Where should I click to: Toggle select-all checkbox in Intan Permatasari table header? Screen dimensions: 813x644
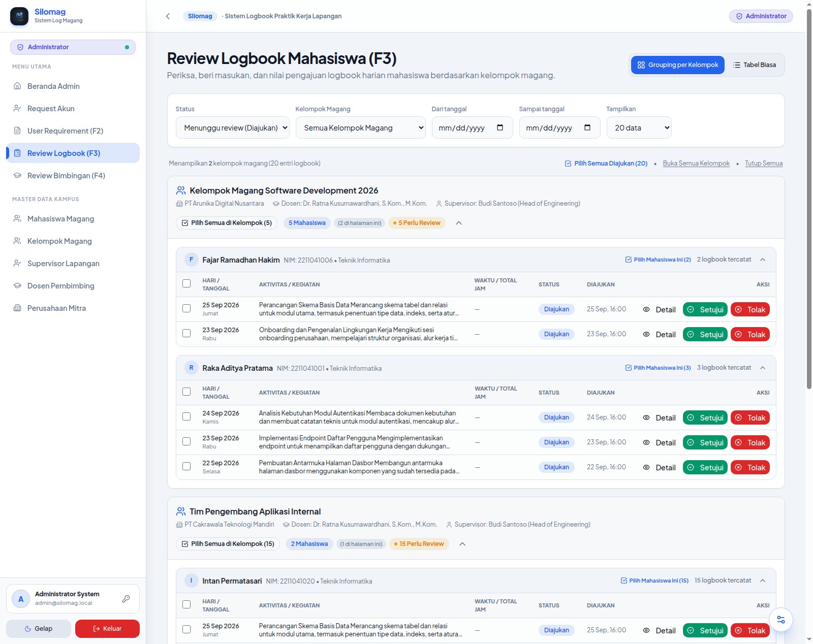186,604
